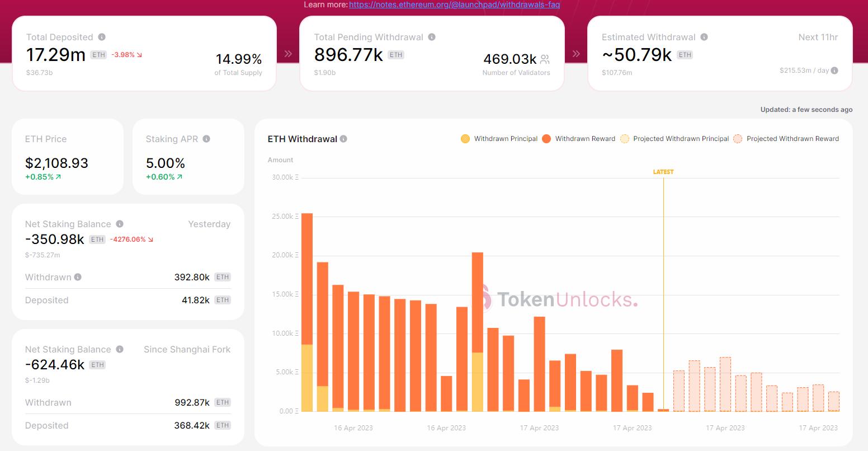Toggle the Withdrawn Principal legend series
The image size is (868, 451).
point(498,139)
